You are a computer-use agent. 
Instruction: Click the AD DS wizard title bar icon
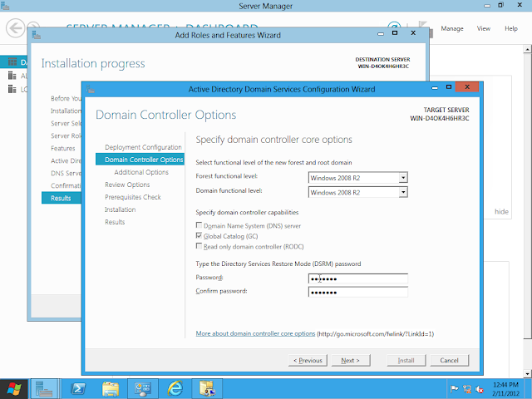(91, 89)
